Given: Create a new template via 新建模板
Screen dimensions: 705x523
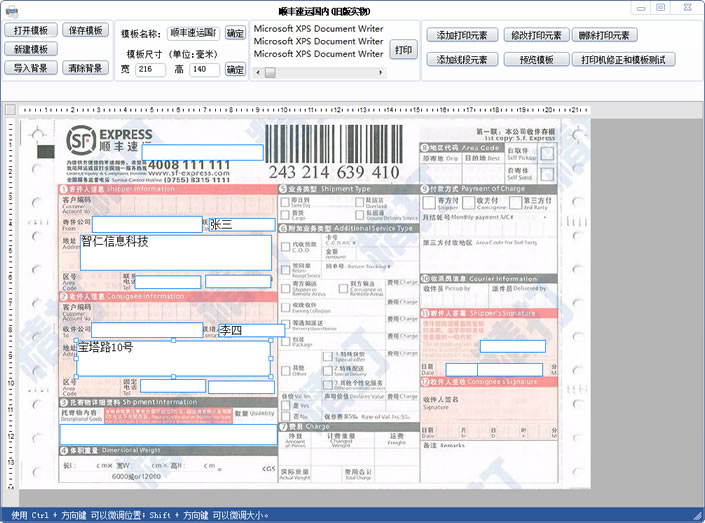Looking at the screenshot, I should coord(31,49).
